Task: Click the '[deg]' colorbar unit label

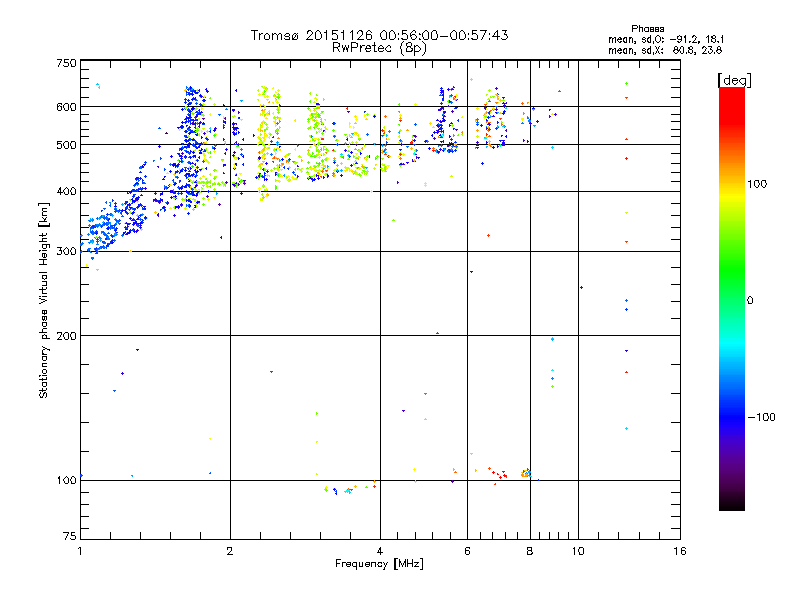Action: (x=734, y=80)
